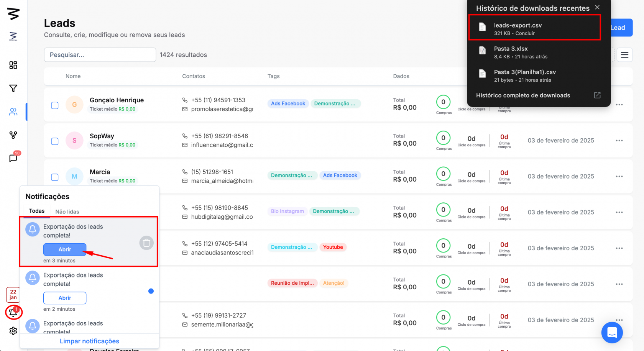Click the S avatar of SopWay
Image resolution: width=644 pixels, height=351 pixels.
tap(74, 141)
